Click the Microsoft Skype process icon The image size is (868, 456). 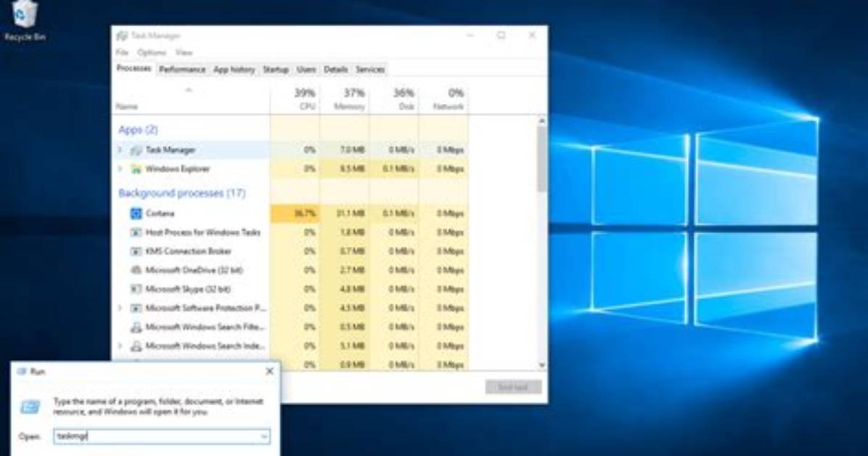click(136, 289)
